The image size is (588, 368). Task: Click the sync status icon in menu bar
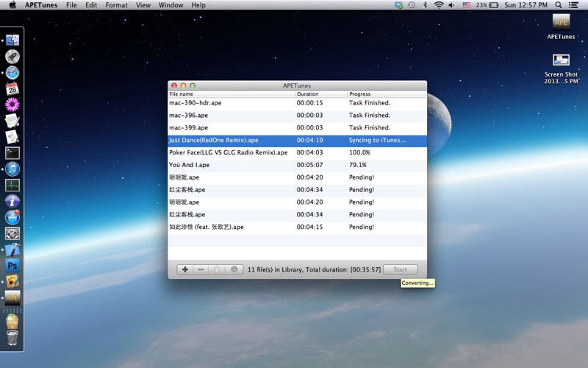click(x=398, y=5)
